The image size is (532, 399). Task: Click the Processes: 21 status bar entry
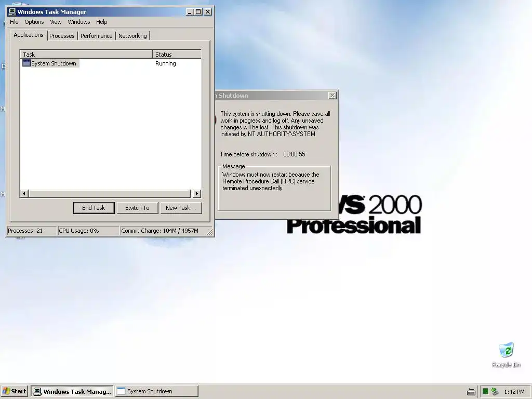coord(32,231)
